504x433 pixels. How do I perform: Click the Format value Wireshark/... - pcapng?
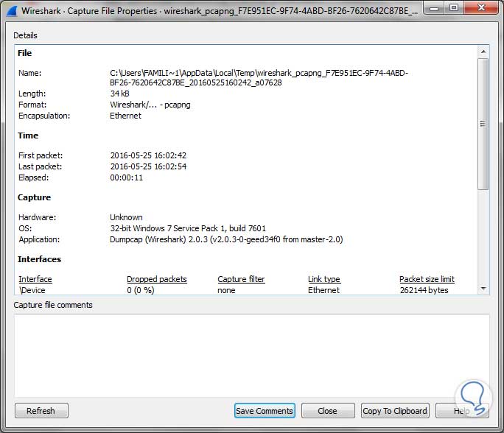(x=150, y=105)
